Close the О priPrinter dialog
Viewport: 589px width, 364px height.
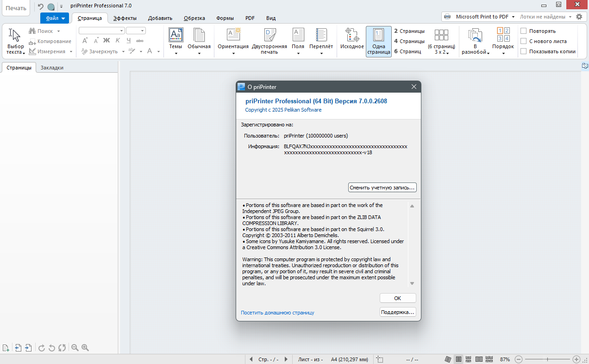(x=414, y=87)
